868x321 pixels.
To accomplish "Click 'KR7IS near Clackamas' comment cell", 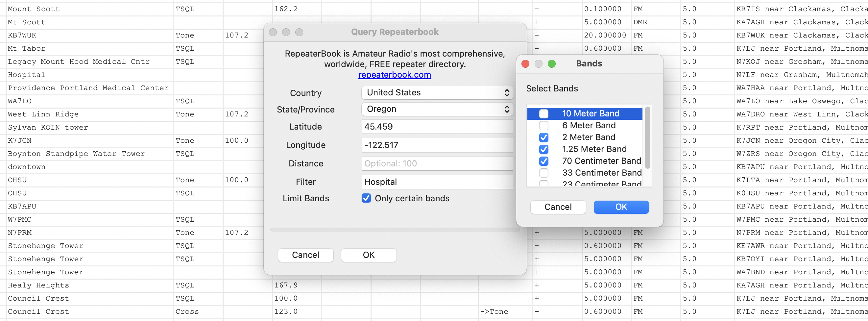I will point(801,9).
